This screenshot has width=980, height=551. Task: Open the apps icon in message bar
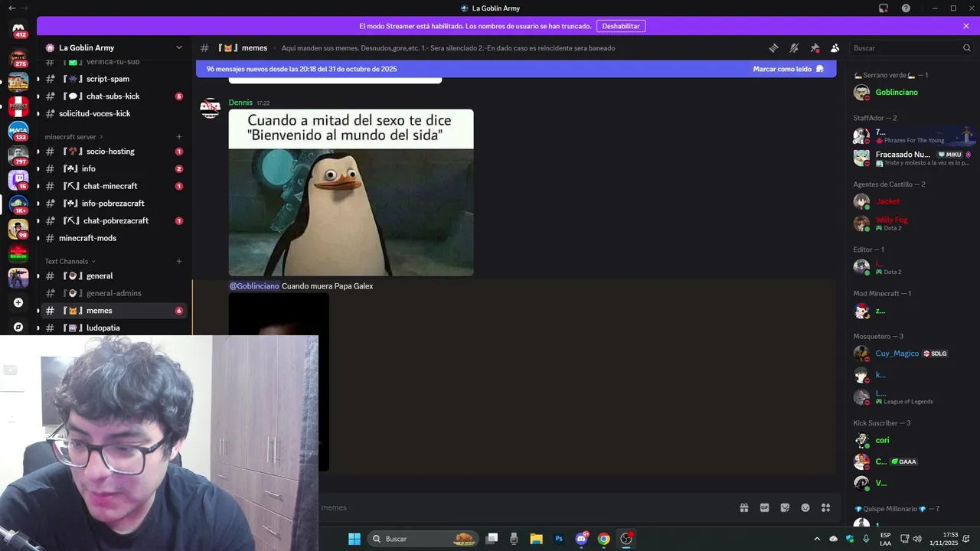click(x=826, y=507)
